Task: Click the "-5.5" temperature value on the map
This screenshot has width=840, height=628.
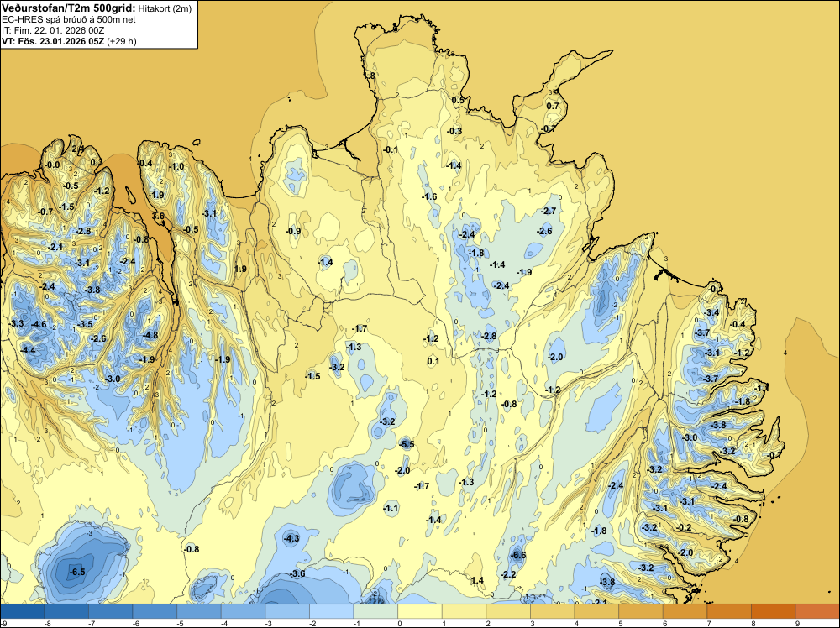Action: tap(407, 444)
